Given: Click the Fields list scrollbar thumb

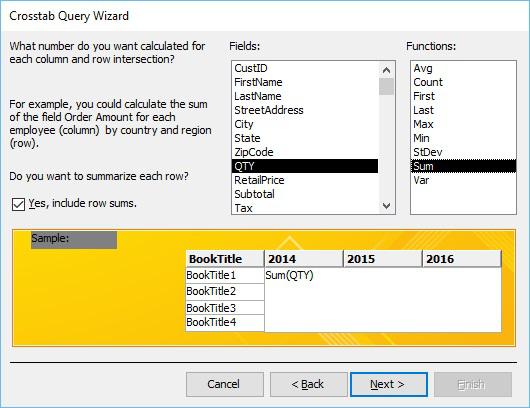Looking at the screenshot, I should [386, 87].
